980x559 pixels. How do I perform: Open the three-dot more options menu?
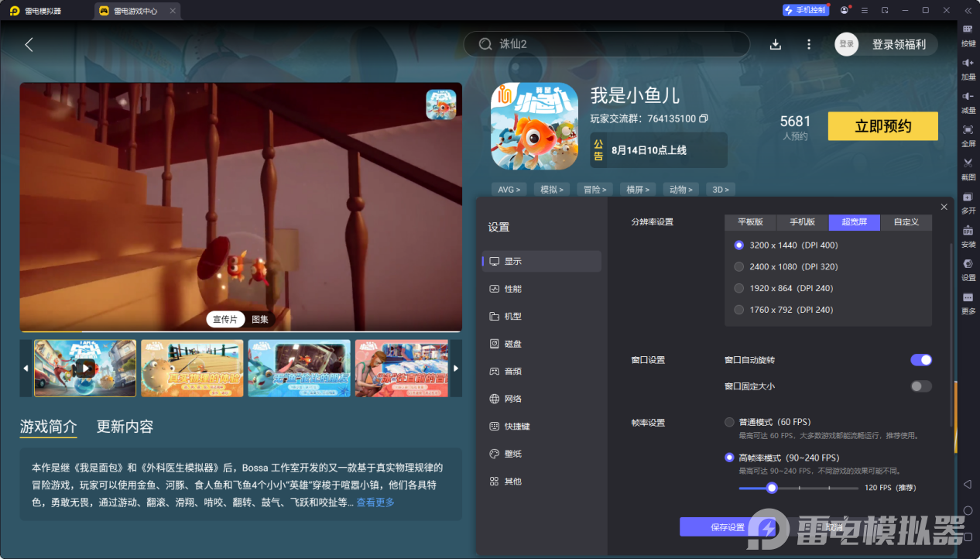point(809,44)
